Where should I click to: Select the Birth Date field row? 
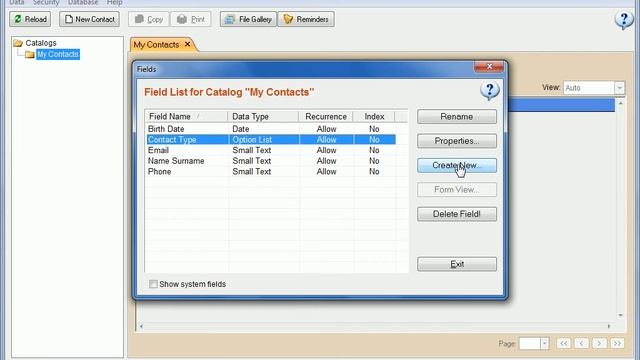point(271,129)
